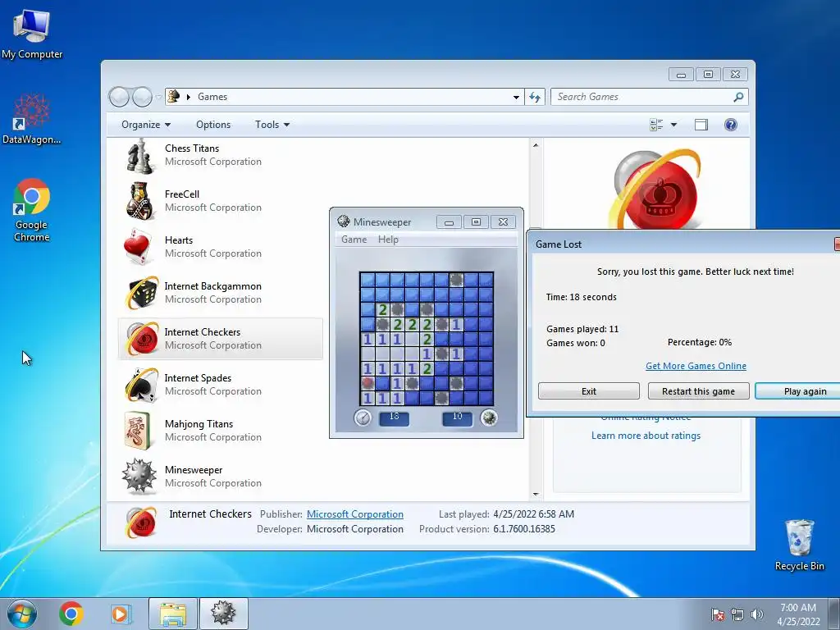The height and width of the screenshot is (630, 840).
Task: Open the address bar history dropdown
Action: click(516, 97)
